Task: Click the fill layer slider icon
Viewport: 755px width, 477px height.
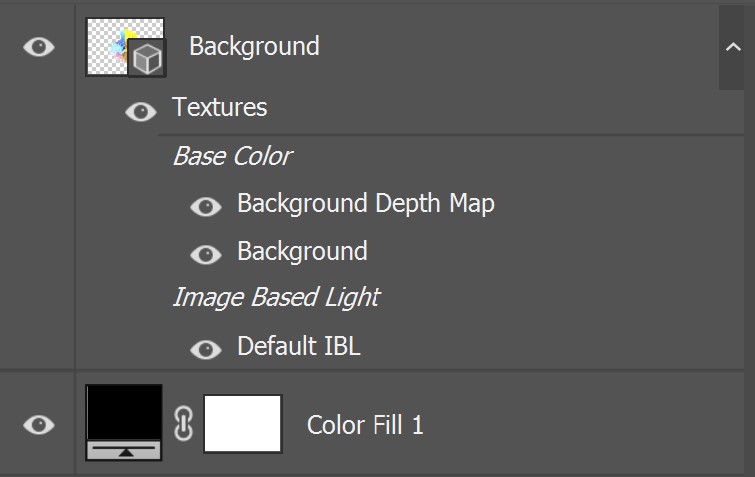Action: 124,451
